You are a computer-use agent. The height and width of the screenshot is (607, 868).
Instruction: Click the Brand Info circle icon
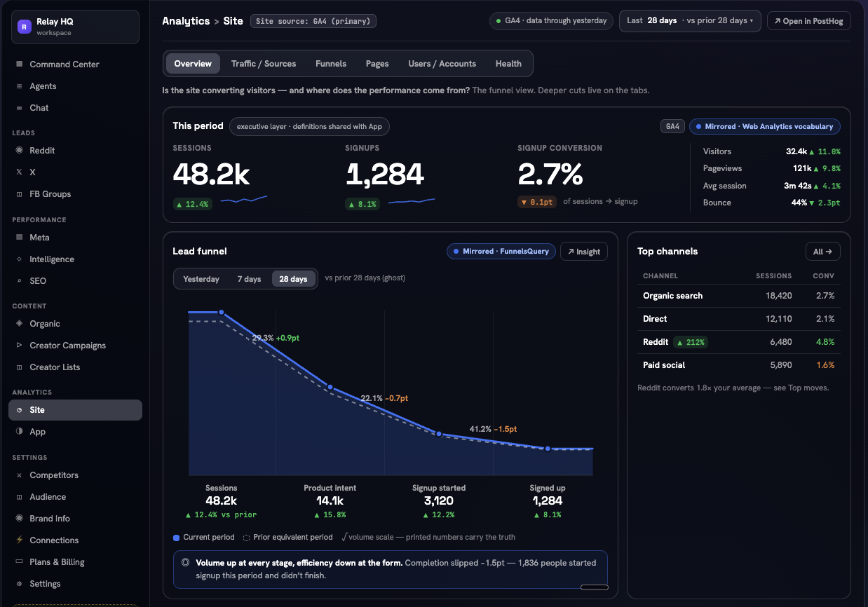(19, 519)
